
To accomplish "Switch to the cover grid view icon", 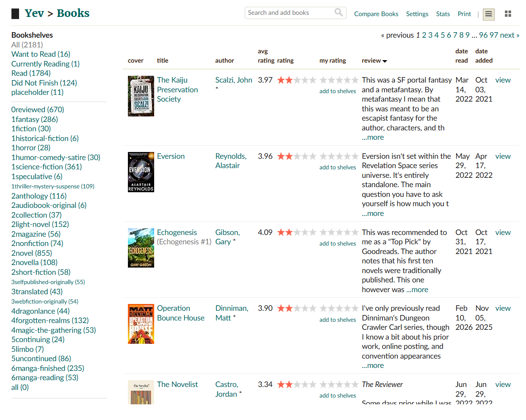I will point(508,14).
